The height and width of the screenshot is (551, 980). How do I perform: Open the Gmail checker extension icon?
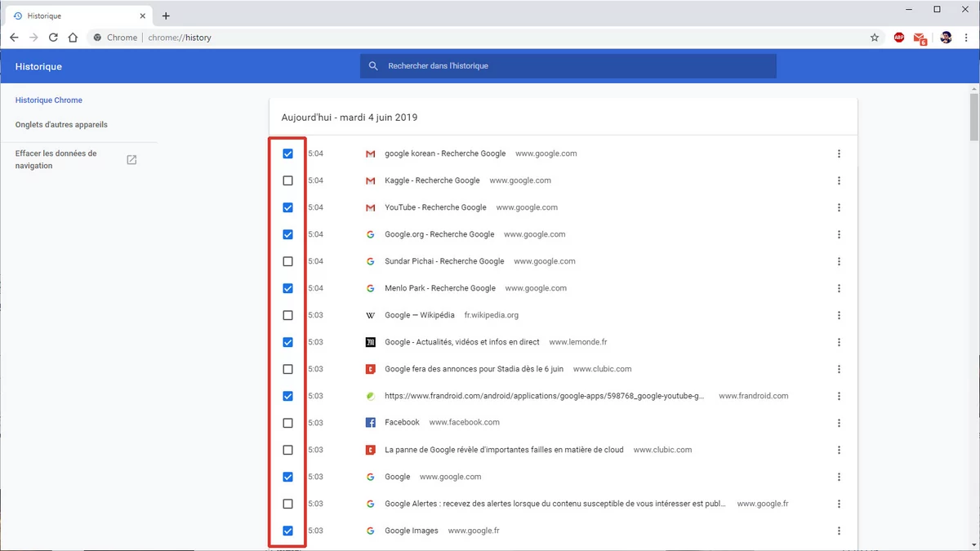pos(920,38)
